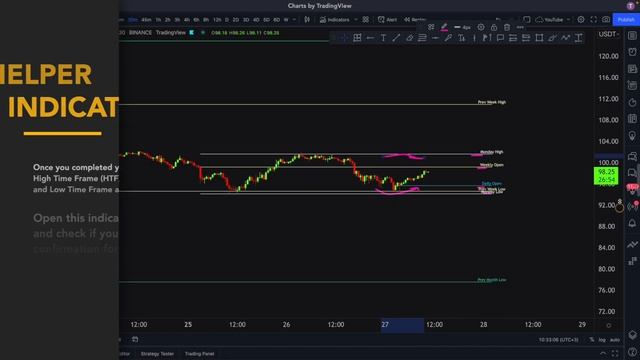Open drawing line color pencil swatch
640x360 pixels.
pos(444,27)
